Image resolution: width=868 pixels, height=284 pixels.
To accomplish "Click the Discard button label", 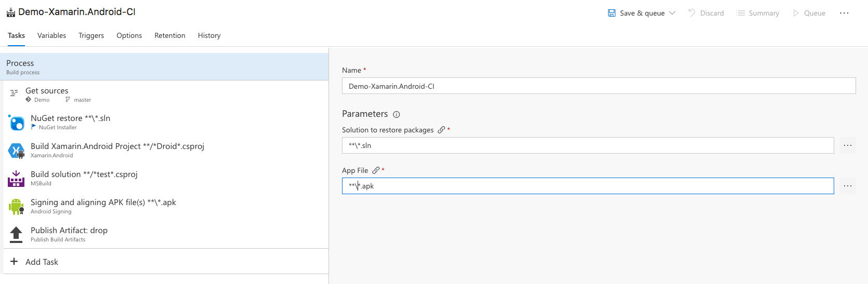I will coord(712,13).
